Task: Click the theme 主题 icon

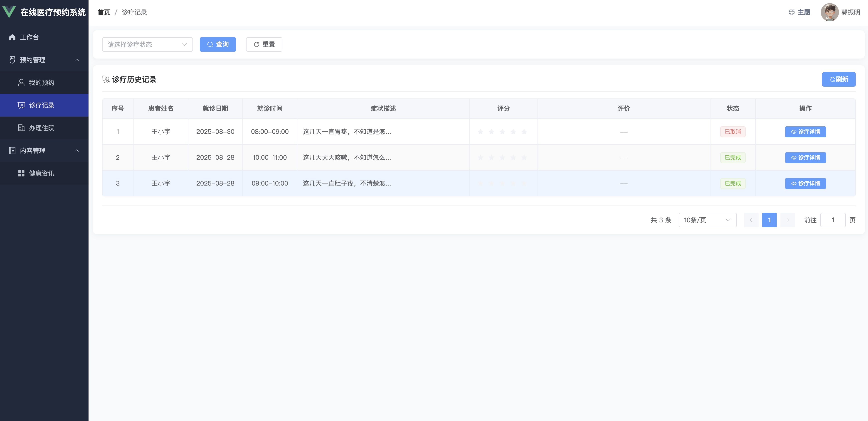Action: tap(792, 12)
